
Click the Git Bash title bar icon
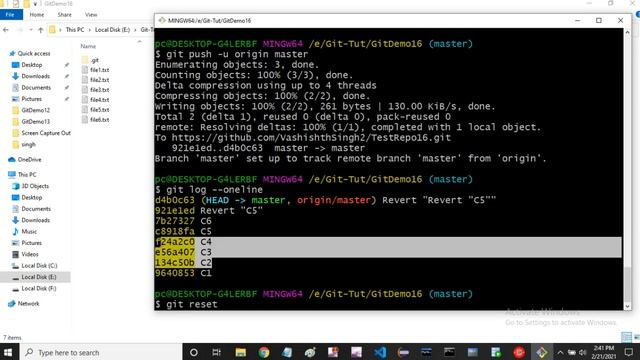pos(162,20)
